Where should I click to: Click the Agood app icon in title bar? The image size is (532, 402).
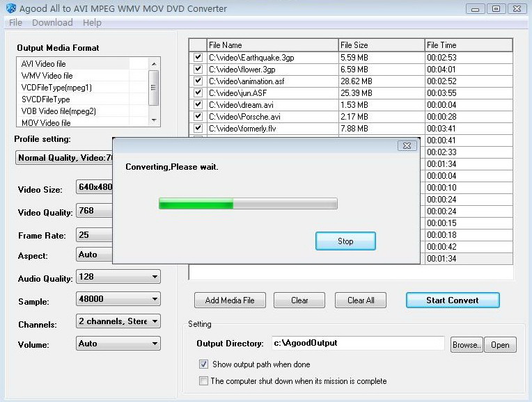point(11,8)
